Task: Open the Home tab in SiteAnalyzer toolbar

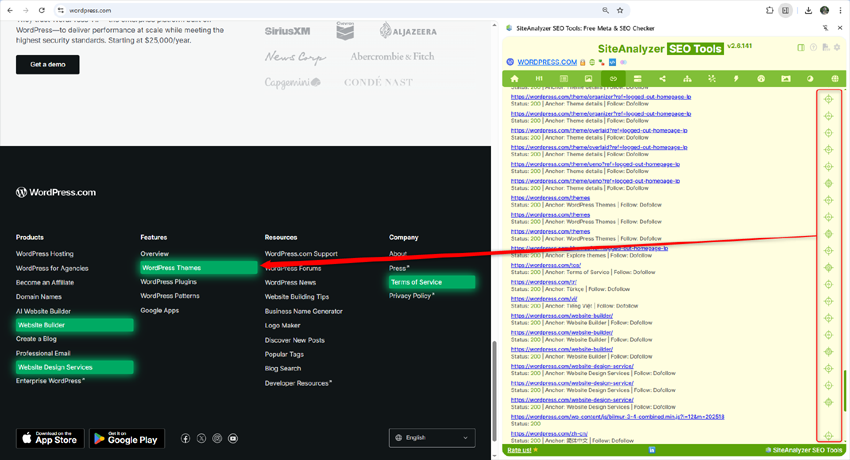Action: (x=514, y=79)
